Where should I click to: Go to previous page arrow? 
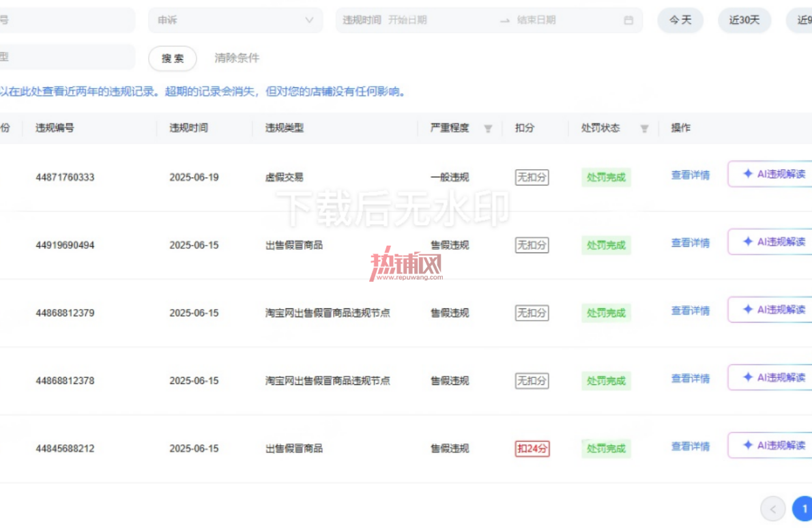[x=772, y=510]
